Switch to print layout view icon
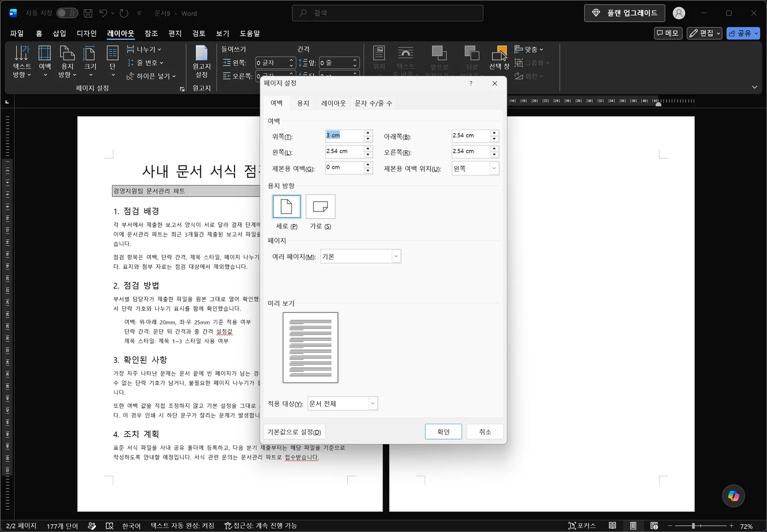Image resolution: width=767 pixels, height=532 pixels. click(x=633, y=526)
